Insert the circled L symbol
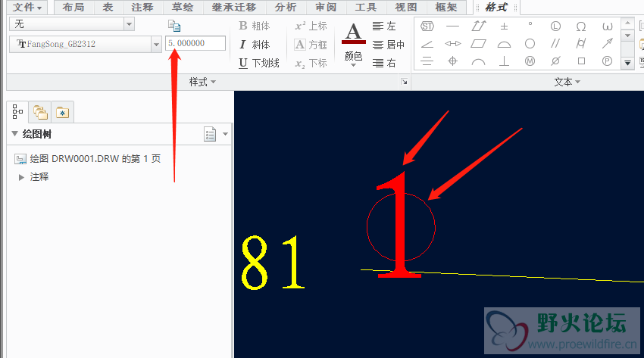This screenshot has height=358, width=644. [x=555, y=26]
